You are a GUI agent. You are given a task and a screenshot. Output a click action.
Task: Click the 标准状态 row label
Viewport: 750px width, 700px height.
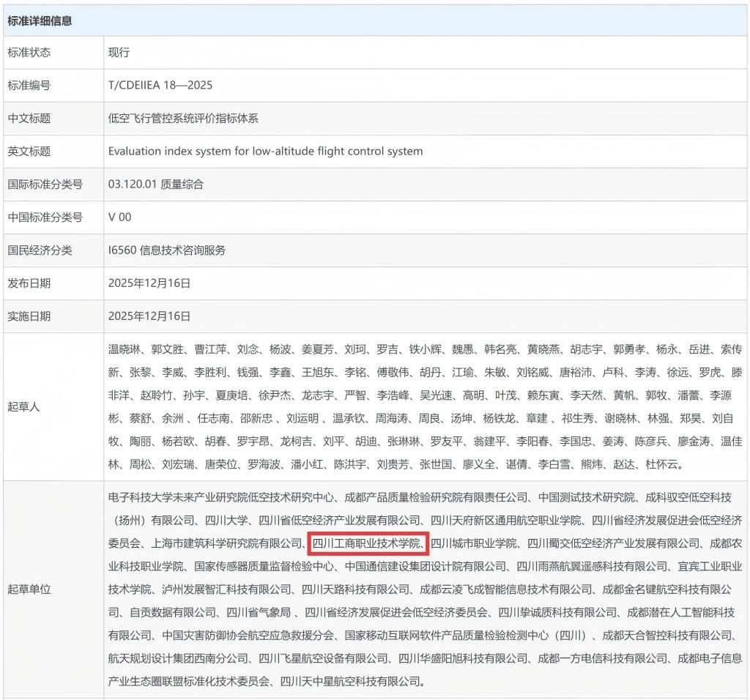pos(29,53)
